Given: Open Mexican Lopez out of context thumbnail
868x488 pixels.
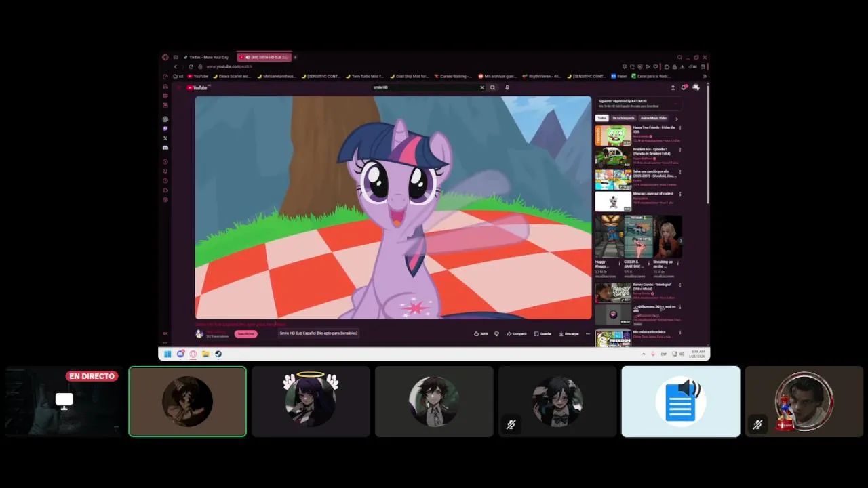Looking at the screenshot, I should (x=613, y=201).
